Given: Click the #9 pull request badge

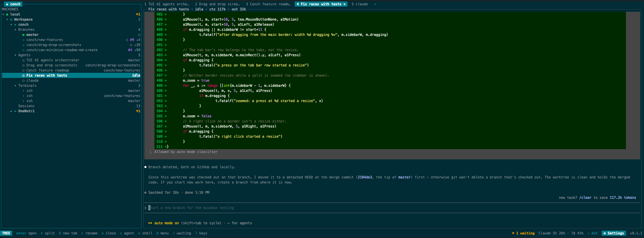Looking at the screenshot, I should [x=132, y=40].
